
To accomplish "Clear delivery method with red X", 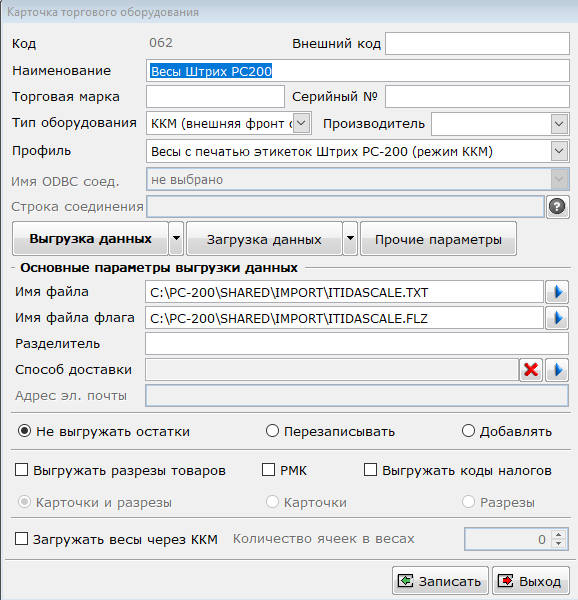I will coord(531,370).
